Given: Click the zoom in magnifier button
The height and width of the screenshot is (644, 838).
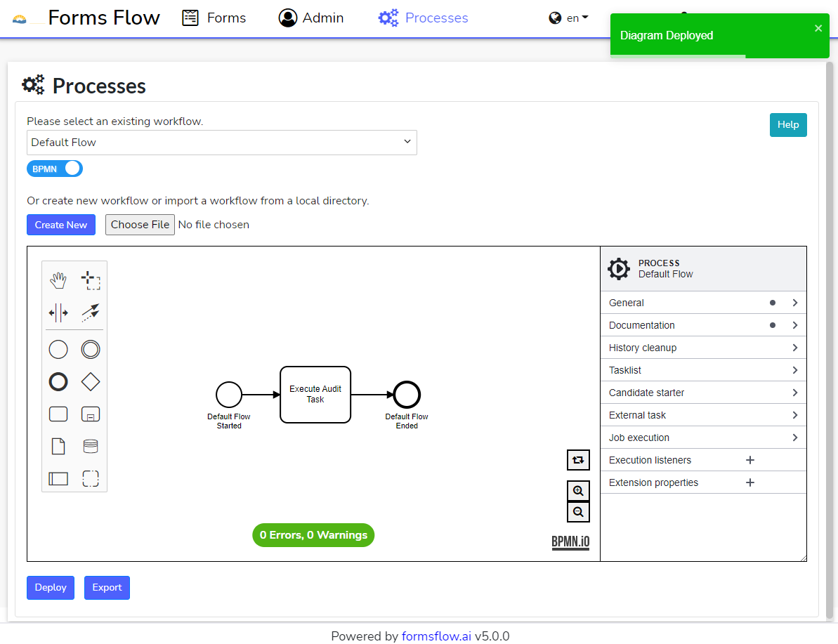Looking at the screenshot, I should tap(578, 491).
